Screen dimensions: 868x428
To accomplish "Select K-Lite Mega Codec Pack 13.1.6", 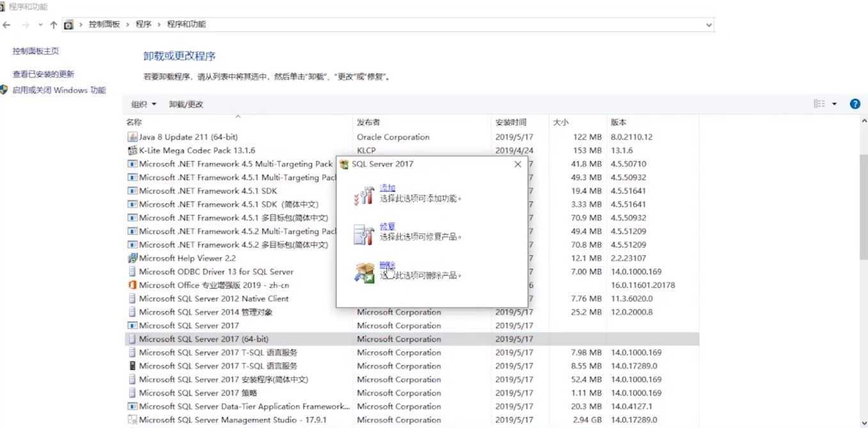I will click(196, 150).
